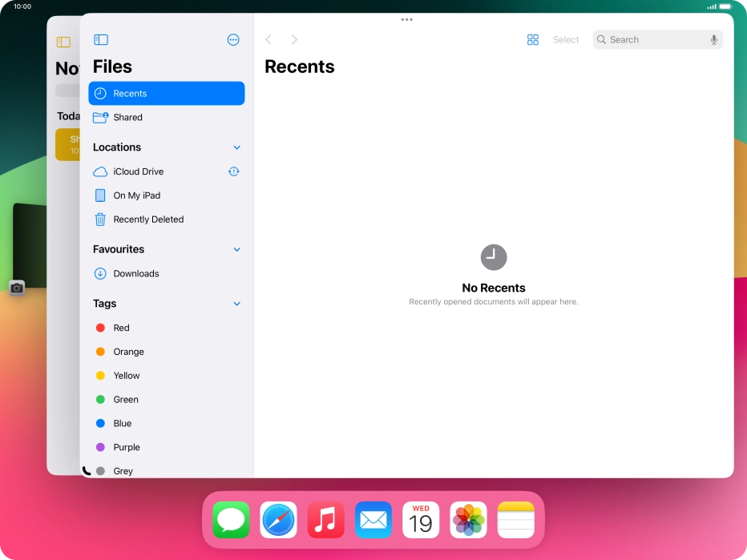Launch Safari from the dock
The image size is (747, 560).
coord(278,519)
